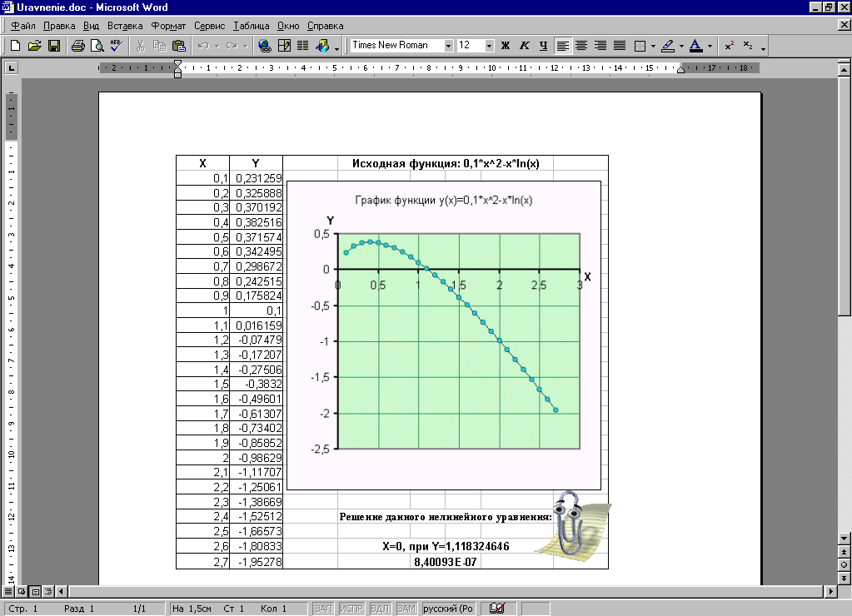Align text left
Screen dimensions: 852x616
pos(563,46)
